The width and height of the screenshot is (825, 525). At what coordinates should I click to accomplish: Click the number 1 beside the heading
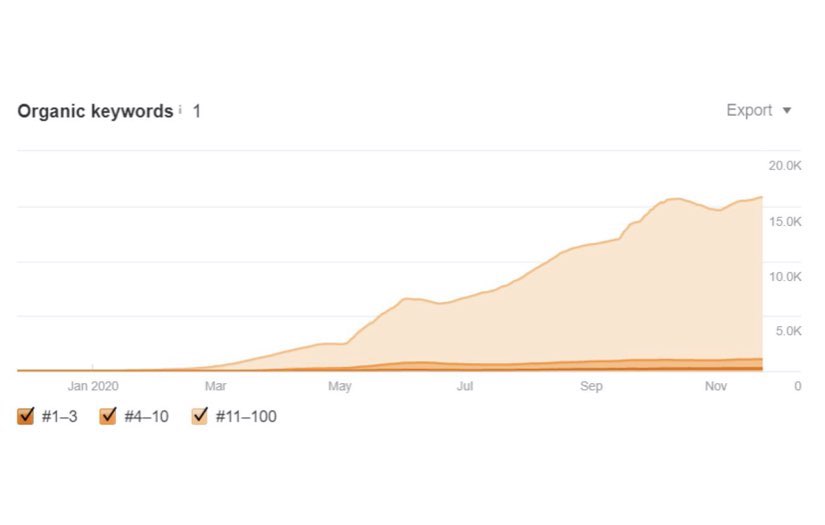(197, 111)
